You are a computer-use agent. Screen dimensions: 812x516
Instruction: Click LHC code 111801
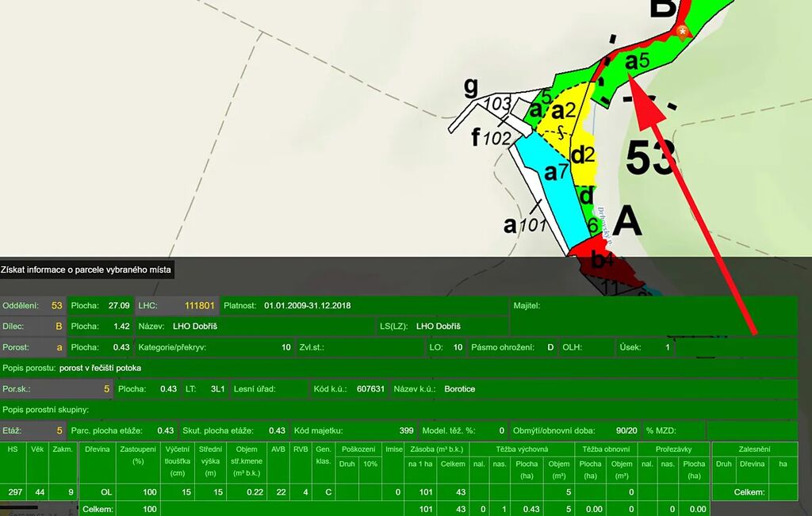200,305
